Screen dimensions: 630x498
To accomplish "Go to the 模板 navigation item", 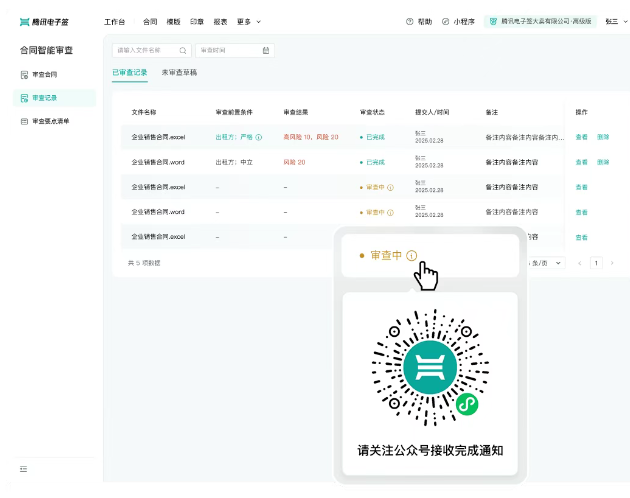I will click(x=174, y=22).
